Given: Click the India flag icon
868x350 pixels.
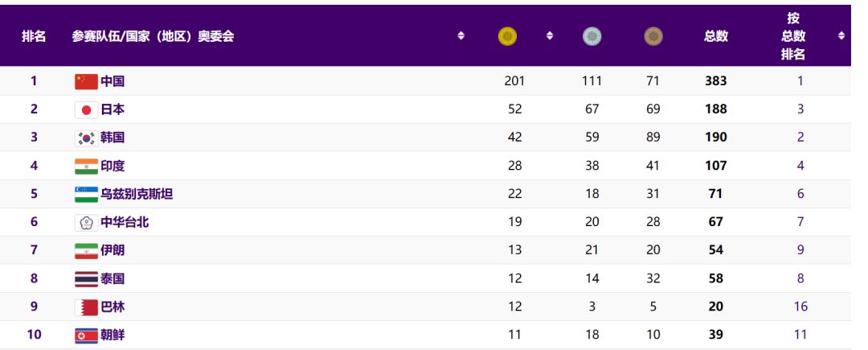Looking at the screenshot, I should click(86, 166).
